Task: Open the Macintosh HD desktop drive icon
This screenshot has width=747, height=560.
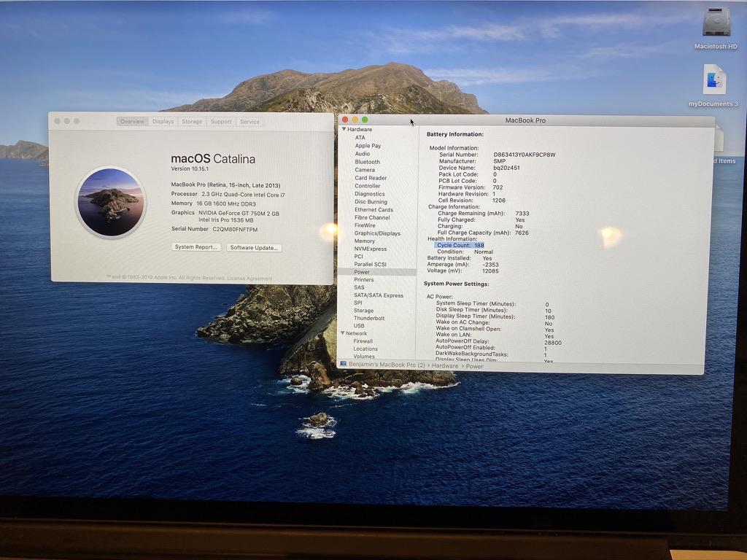Action: (716, 21)
